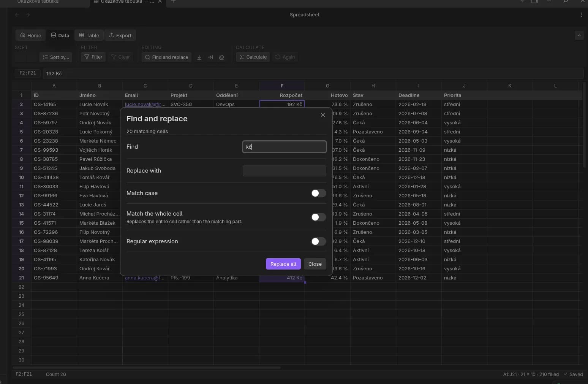Click the Count 20 status text

point(56,374)
